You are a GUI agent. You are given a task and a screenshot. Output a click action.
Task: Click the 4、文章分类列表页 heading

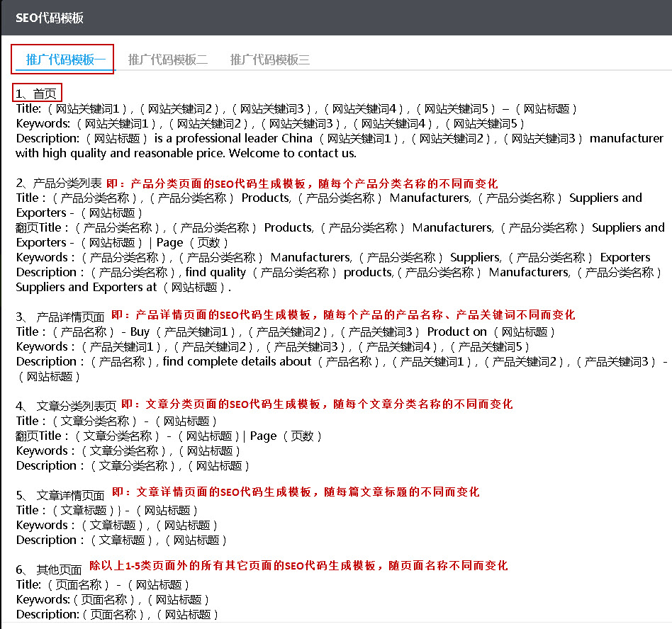67,406
